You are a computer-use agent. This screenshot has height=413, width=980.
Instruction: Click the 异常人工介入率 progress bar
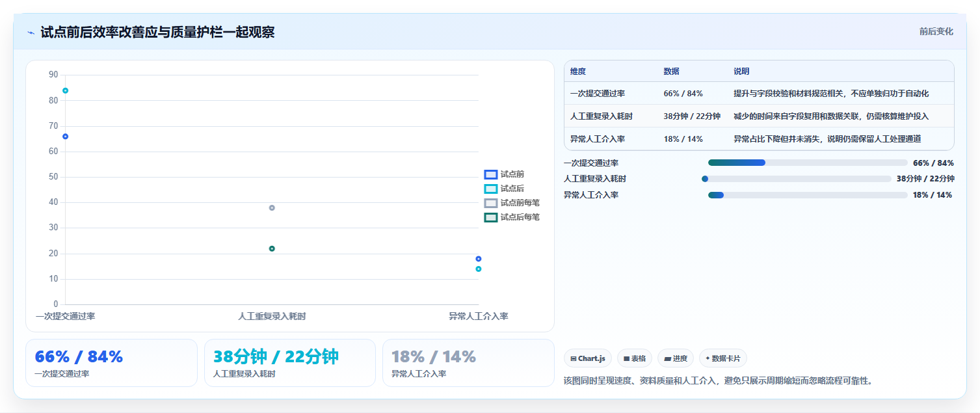(808, 195)
